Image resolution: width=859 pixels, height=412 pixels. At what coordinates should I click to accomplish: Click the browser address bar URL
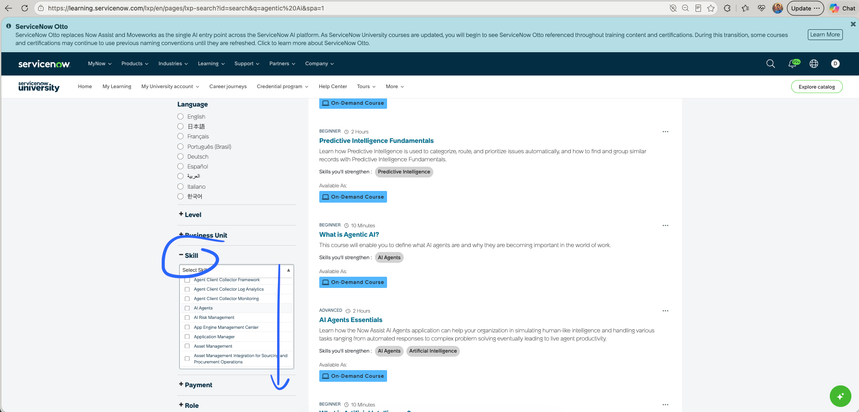point(186,8)
